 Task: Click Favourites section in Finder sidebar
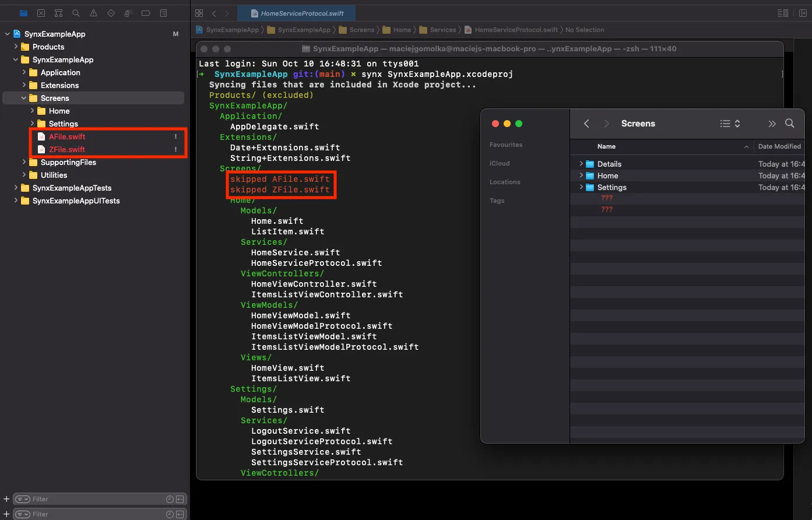(x=506, y=145)
